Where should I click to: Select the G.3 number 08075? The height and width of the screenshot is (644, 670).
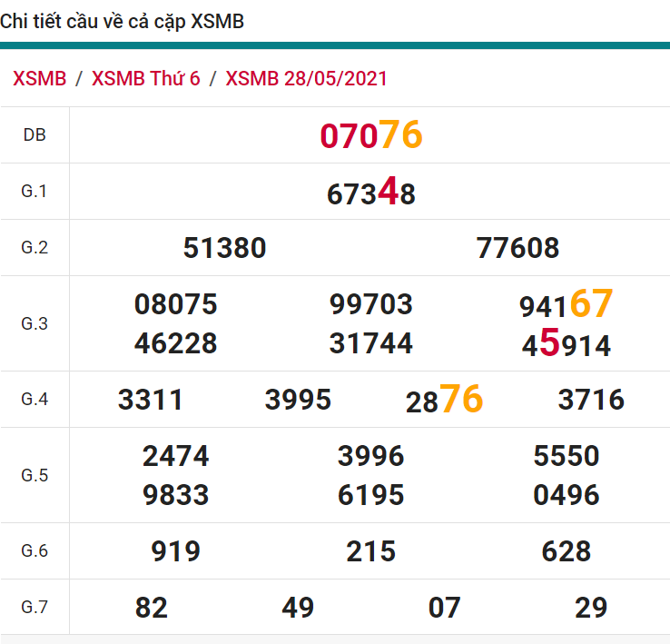[175, 304]
